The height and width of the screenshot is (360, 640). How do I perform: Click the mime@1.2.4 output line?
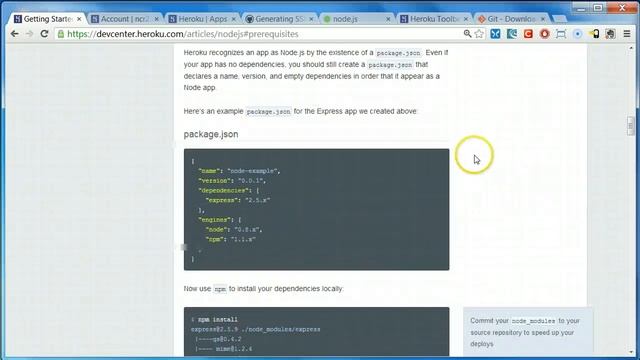coord(224,349)
